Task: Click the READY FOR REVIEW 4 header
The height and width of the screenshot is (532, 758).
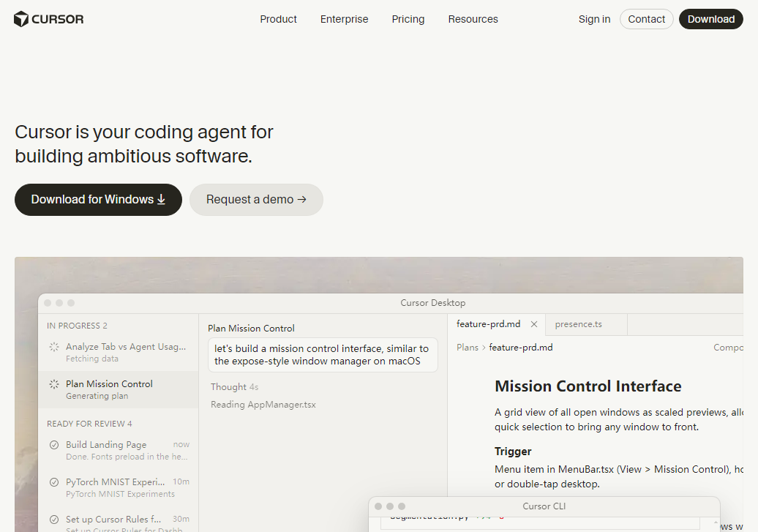Action: (x=89, y=424)
